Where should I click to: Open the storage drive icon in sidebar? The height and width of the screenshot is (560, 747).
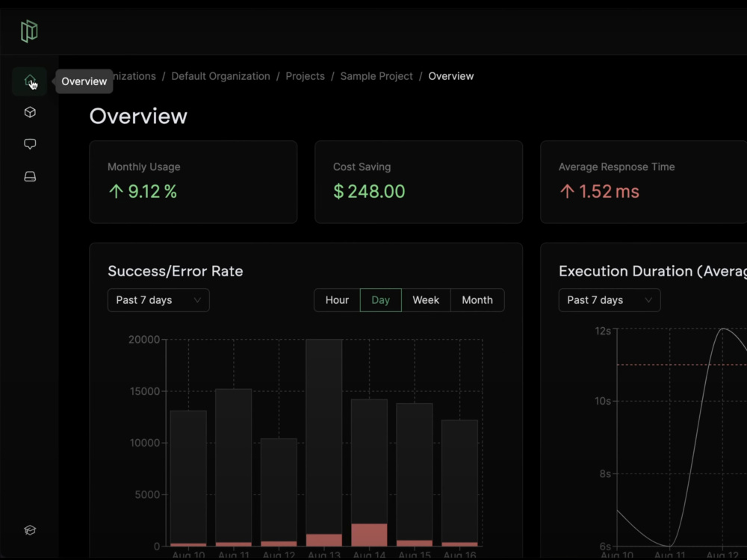point(30,177)
